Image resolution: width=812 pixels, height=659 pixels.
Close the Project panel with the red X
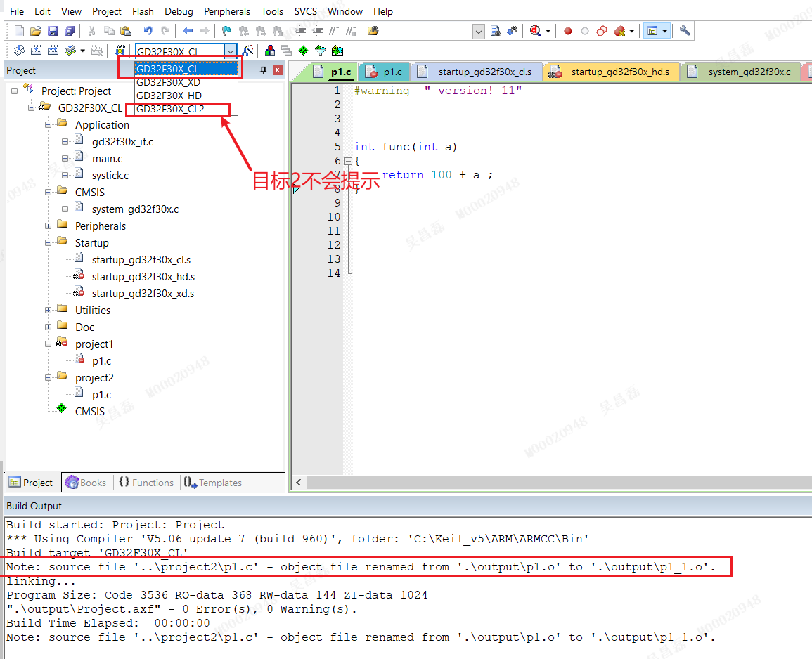pyautogui.click(x=278, y=70)
